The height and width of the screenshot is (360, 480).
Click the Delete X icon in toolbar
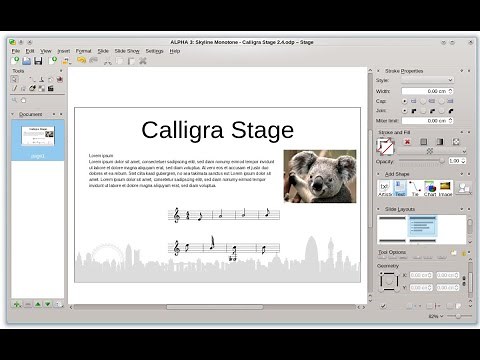[x=143, y=61]
